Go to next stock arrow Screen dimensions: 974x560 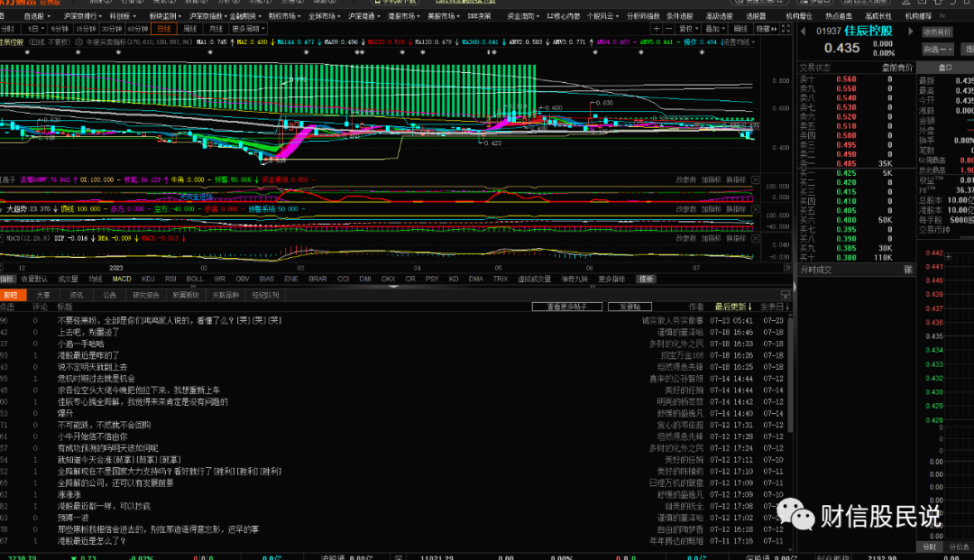[x=911, y=31]
